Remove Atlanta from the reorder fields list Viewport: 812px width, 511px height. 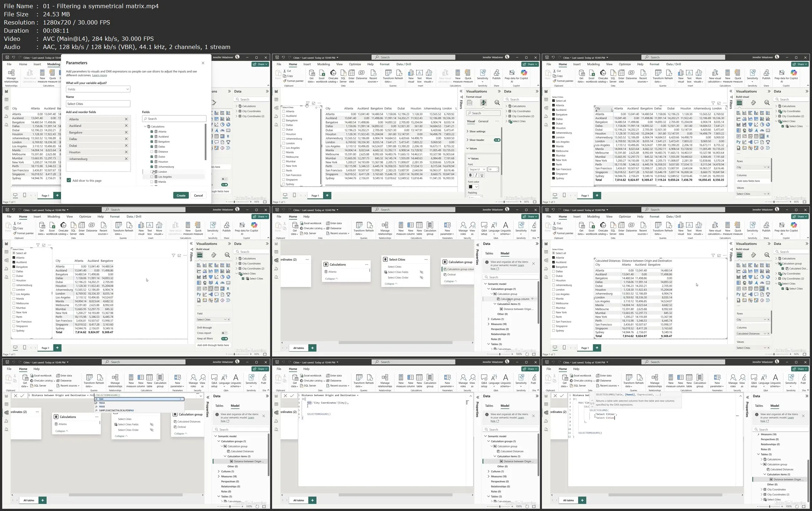coord(126,119)
